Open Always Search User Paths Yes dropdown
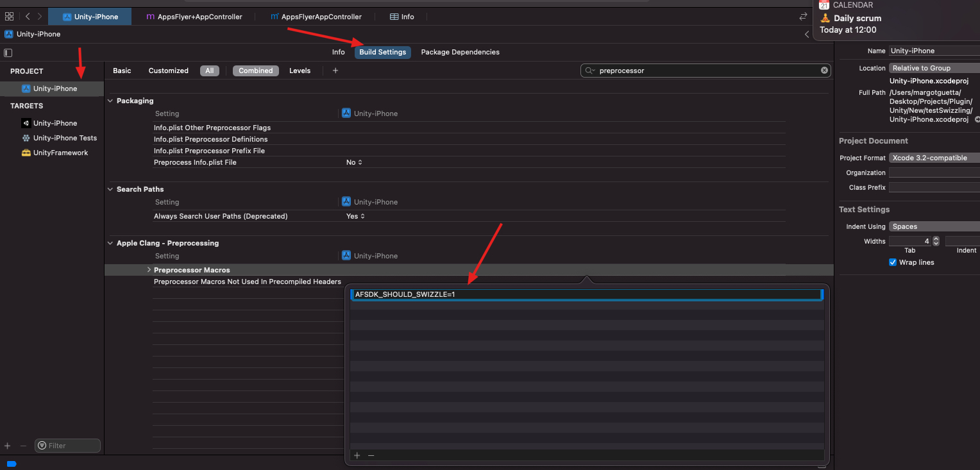Screen dimensions: 980x470 coord(355,216)
